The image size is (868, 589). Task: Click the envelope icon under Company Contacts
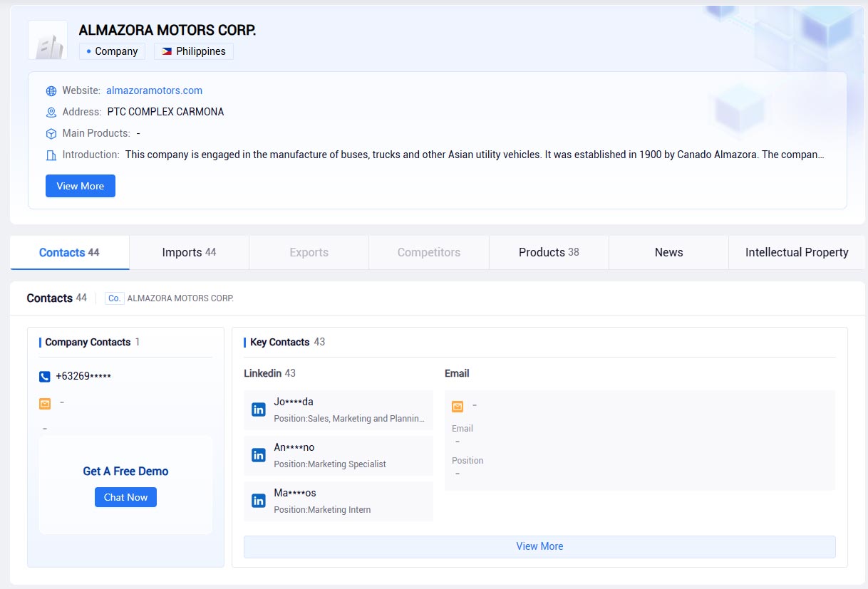[45, 404]
